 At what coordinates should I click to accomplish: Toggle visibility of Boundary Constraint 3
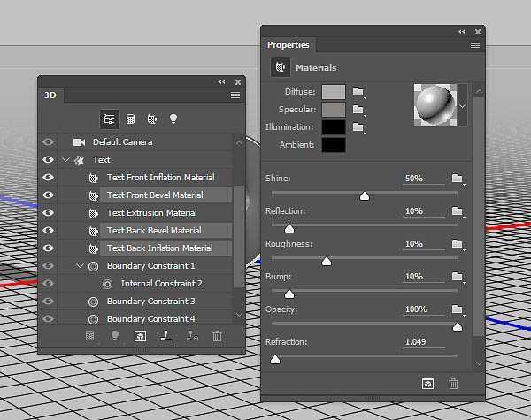pos(48,301)
